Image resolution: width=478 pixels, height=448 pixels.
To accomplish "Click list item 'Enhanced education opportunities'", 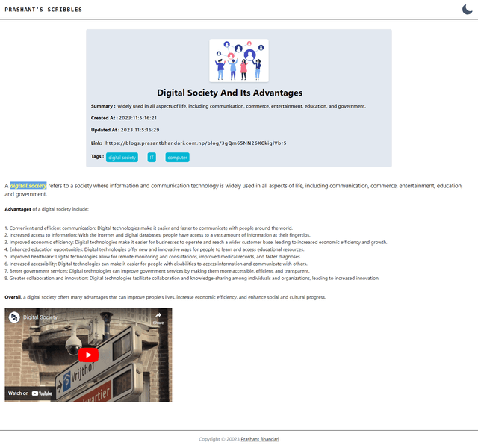I will point(155,249).
